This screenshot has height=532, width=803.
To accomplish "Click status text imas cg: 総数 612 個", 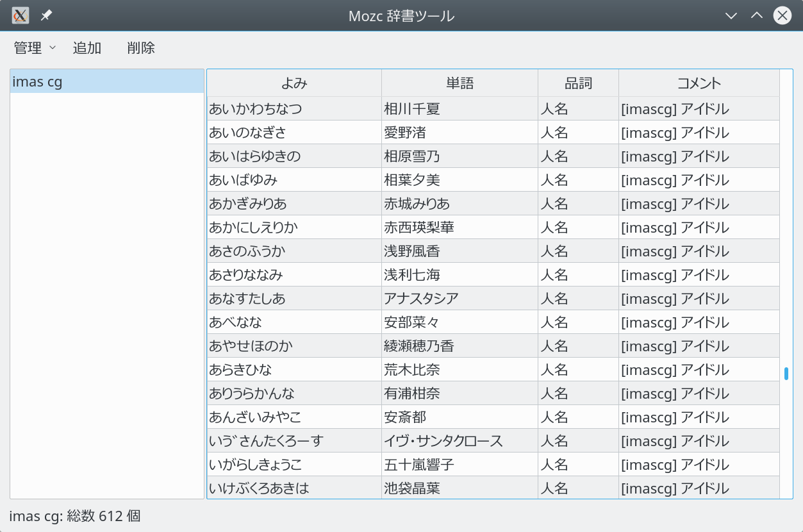I will click(x=75, y=515).
